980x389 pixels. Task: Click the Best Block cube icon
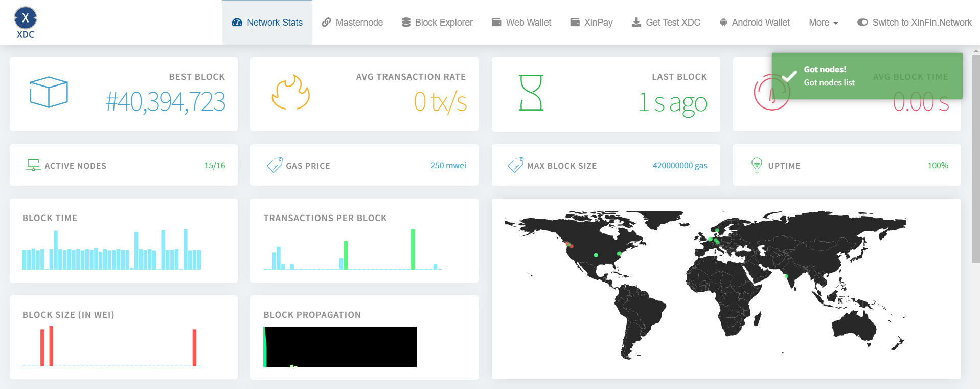(x=49, y=92)
